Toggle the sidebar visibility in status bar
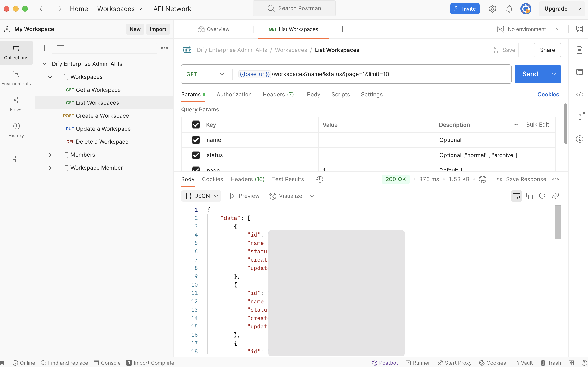Viewport: 588px width, 367px height. tap(3, 363)
